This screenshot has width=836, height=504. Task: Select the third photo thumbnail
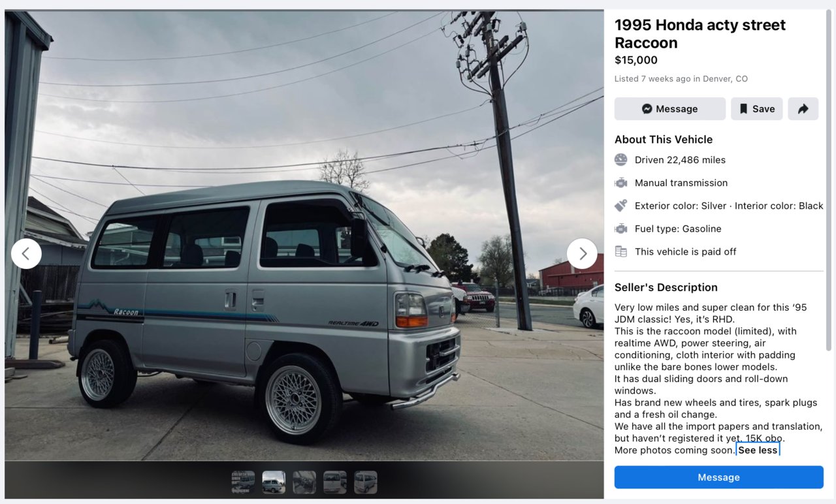pyautogui.click(x=304, y=482)
